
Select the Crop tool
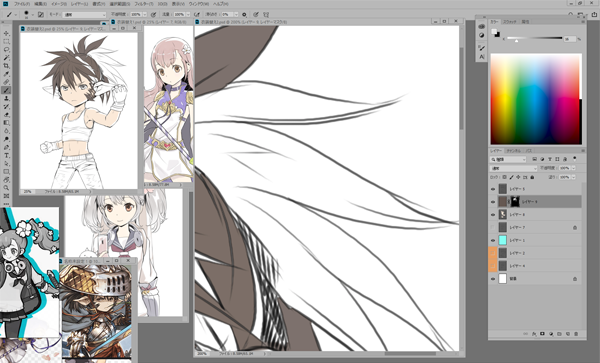click(x=6, y=66)
